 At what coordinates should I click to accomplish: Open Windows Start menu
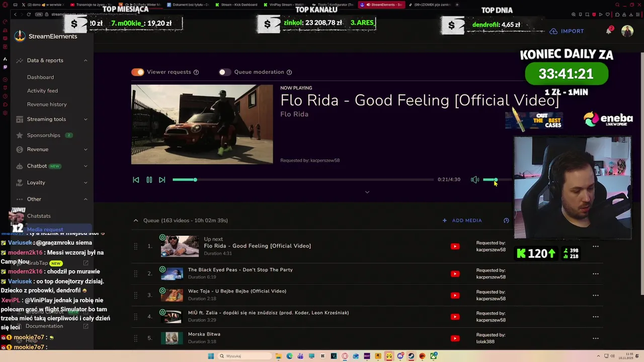(x=211, y=356)
